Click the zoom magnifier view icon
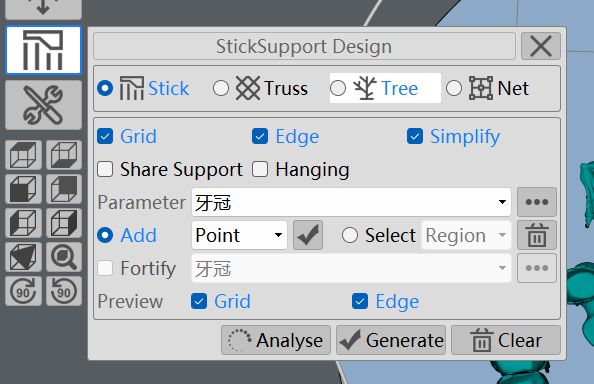The width and height of the screenshot is (594, 384). click(x=64, y=257)
